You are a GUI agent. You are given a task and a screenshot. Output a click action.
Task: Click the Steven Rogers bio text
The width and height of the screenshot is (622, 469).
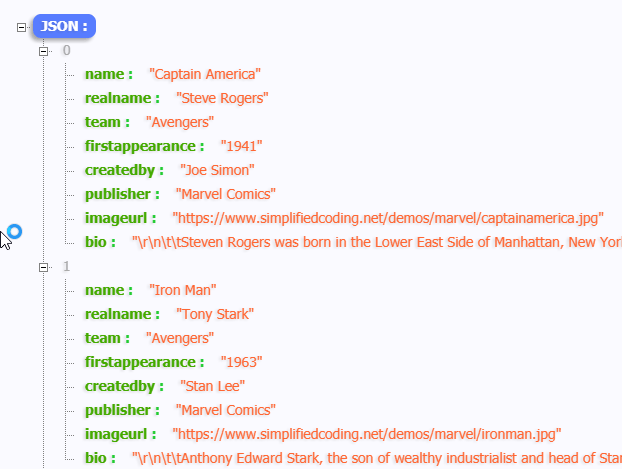[376, 242]
